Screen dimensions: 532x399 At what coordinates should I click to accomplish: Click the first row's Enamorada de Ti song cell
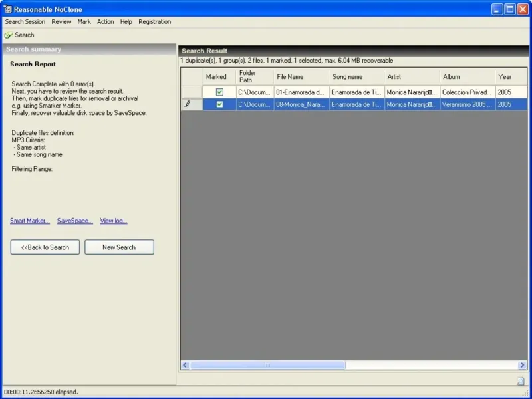click(356, 92)
